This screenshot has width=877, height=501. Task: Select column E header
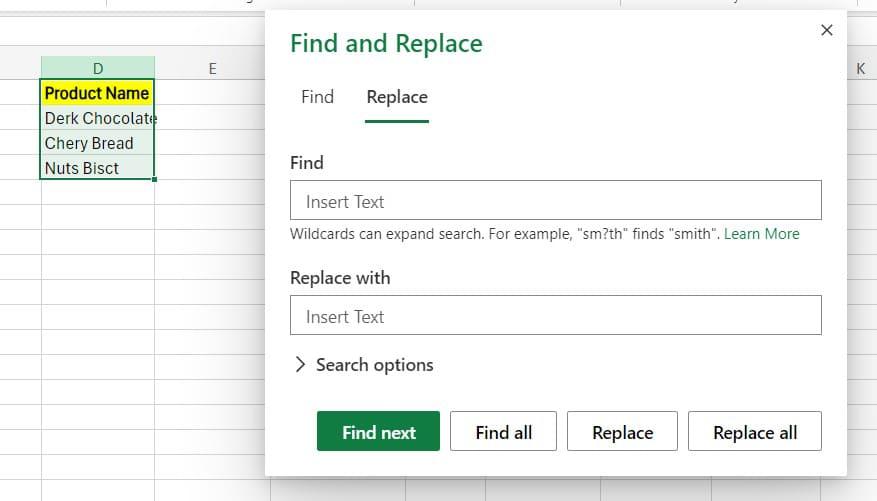pyautogui.click(x=212, y=68)
